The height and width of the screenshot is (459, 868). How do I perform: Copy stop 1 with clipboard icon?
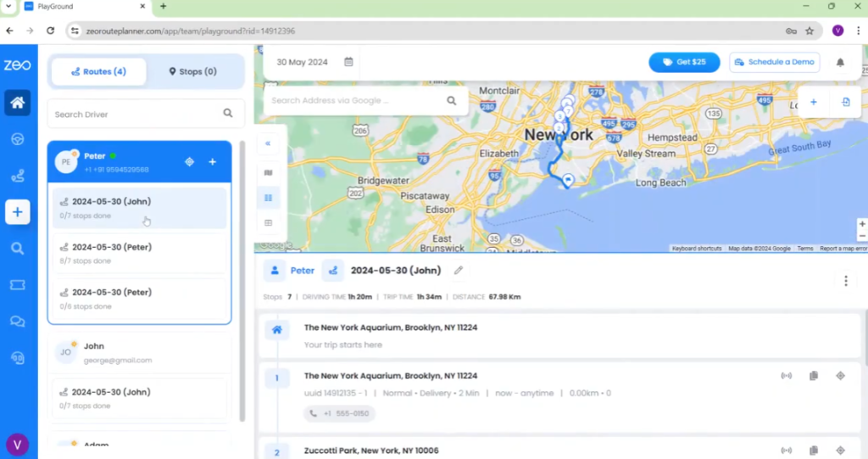[x=813, y=376]
